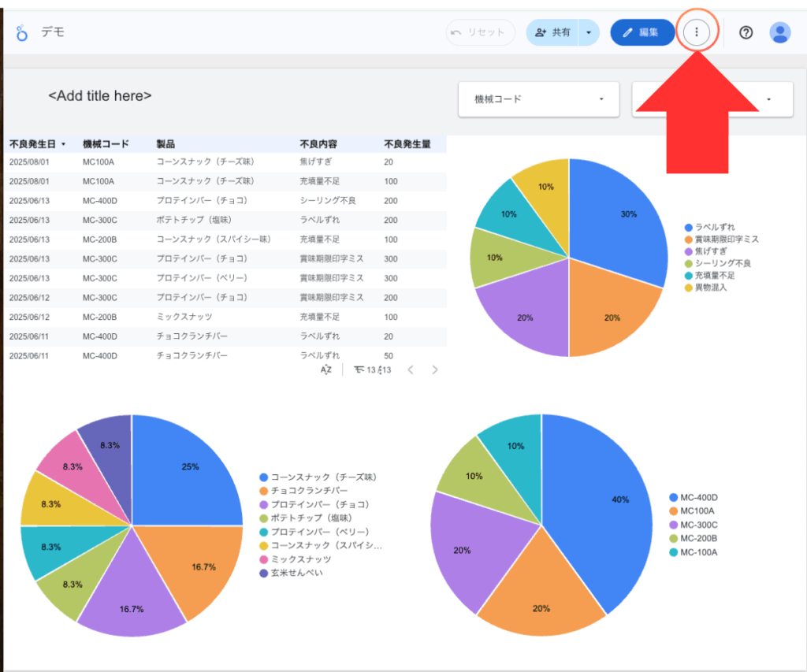Viewport: 807px width, 672px height.
Task: Click the blue MC-400D legend swatch
Action: [x=673, y=498]
